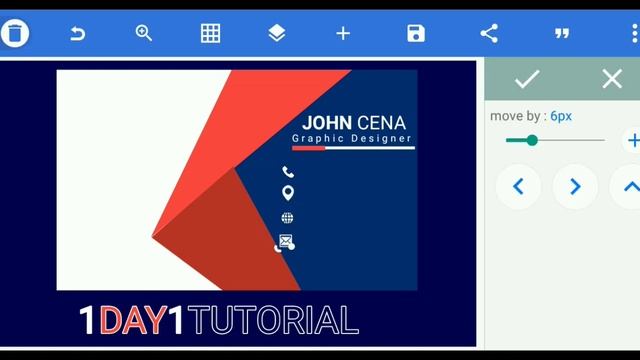
Task: Open the layers panel icon
Action: tap(277, 33)
